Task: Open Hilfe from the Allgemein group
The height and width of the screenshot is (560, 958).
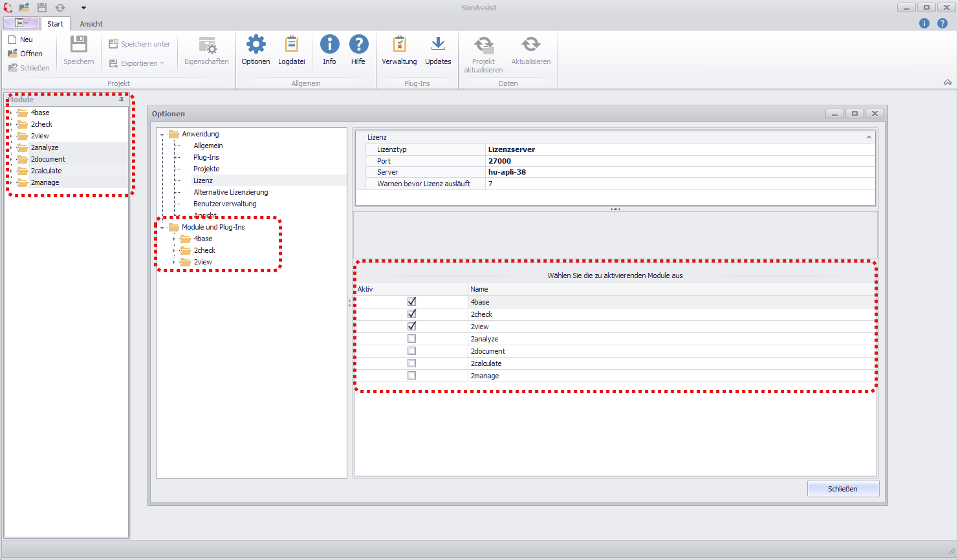Action: tap(358, 50)
